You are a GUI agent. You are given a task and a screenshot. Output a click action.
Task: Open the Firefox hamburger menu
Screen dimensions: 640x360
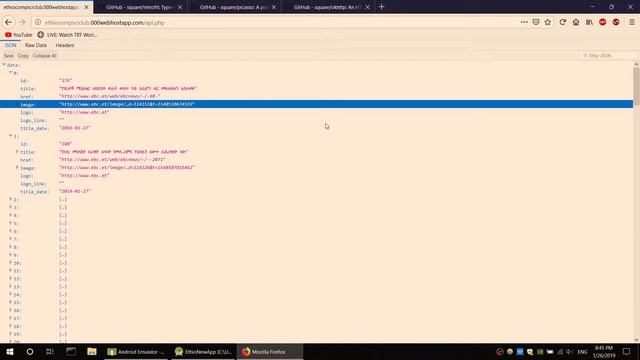[631, 22]
